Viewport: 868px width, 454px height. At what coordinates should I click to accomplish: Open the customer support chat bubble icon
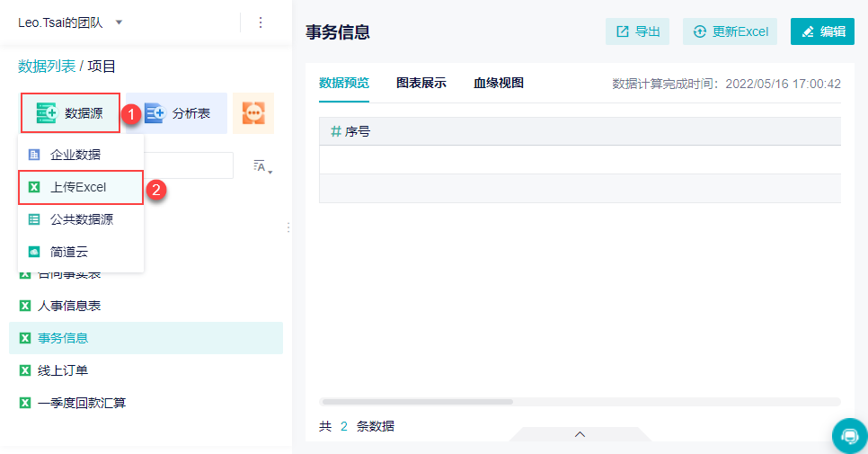tap(850, 436)
